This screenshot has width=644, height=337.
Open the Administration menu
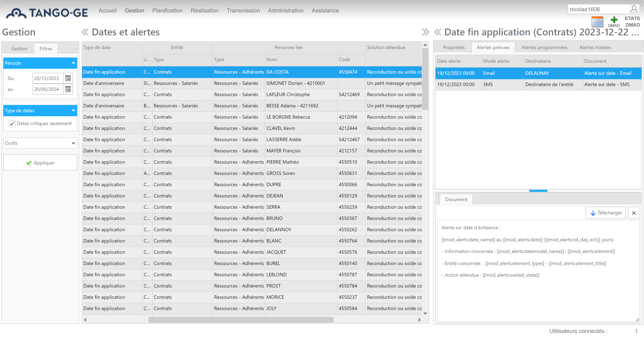click(x=286, y=11)
